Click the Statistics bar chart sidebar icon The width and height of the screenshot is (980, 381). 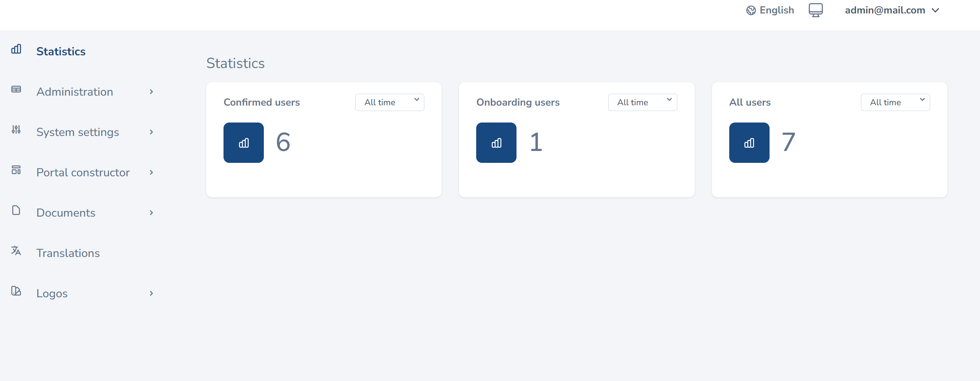tap(16, 49)
